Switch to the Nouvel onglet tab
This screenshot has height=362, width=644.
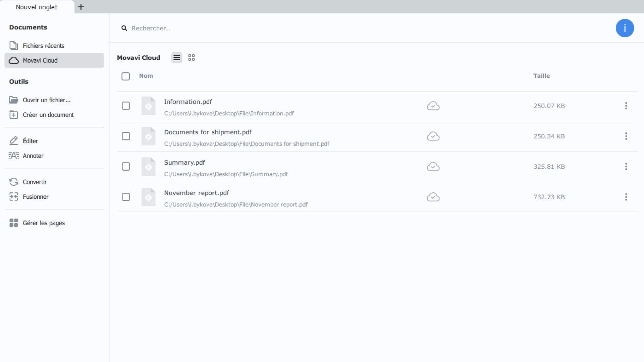click(37, 7)
